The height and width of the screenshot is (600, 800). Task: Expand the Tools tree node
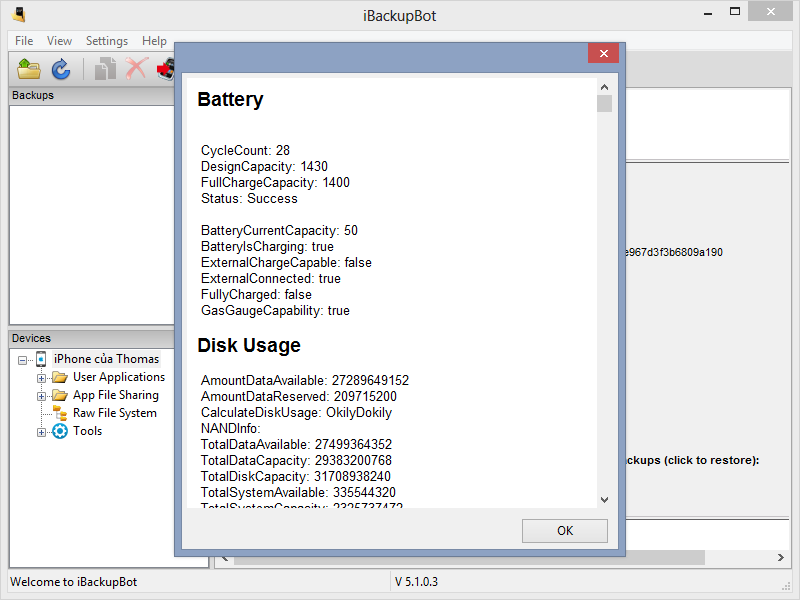pos(41,432)
